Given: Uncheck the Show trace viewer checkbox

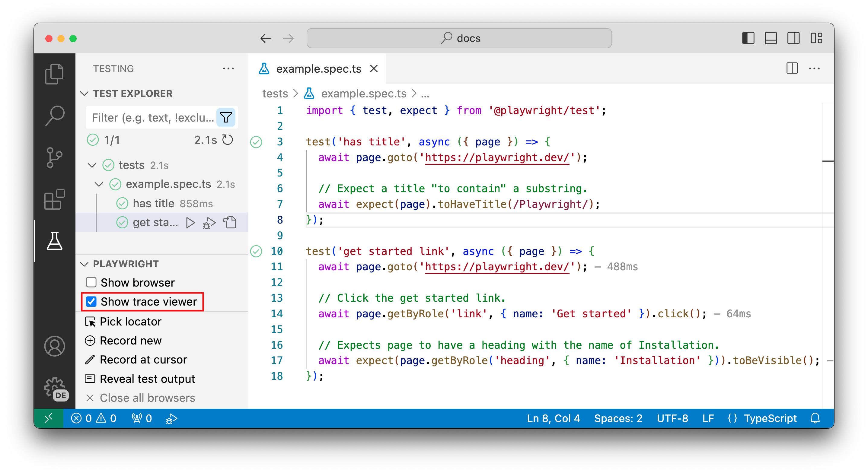Looking at the screenshot, I should [91, 302].
